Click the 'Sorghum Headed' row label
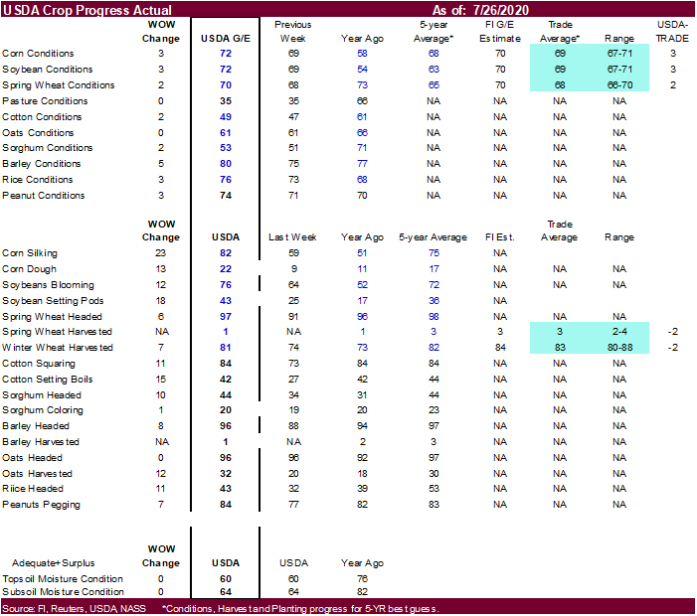Image resolution: width=697 pixels, height=616 pixels. pos(42,395)
